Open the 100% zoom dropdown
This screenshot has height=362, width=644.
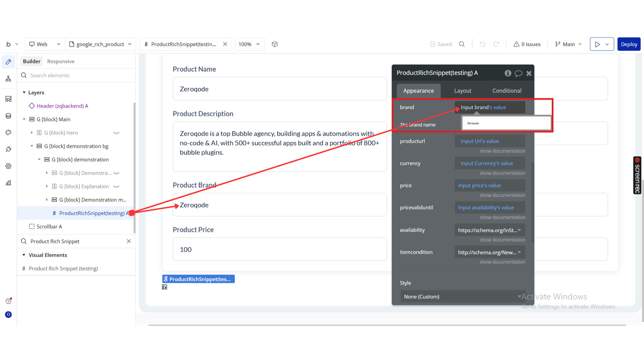[x=249, y=44]
